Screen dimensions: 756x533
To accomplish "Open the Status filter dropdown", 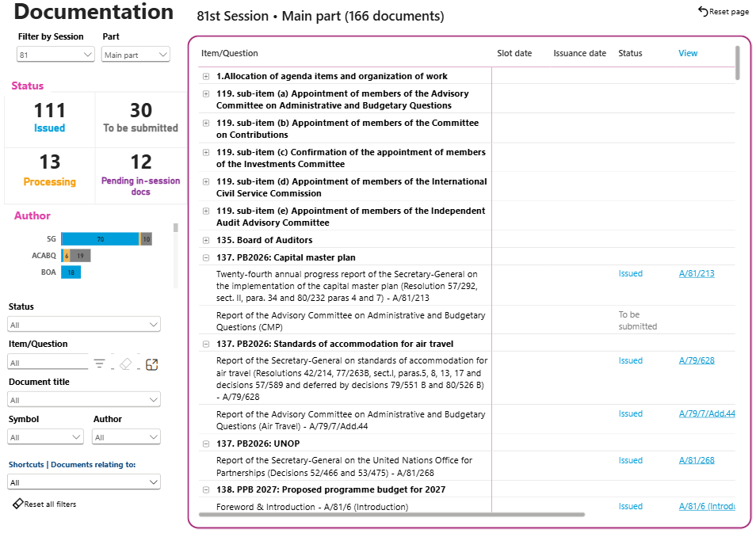I will [84, 325].
